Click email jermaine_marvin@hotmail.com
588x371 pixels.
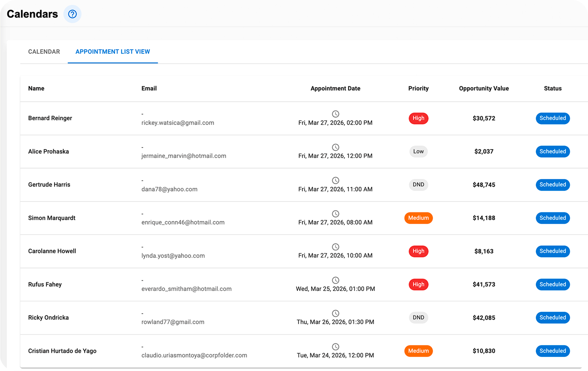pyautogui.click(x=184, y=156)
